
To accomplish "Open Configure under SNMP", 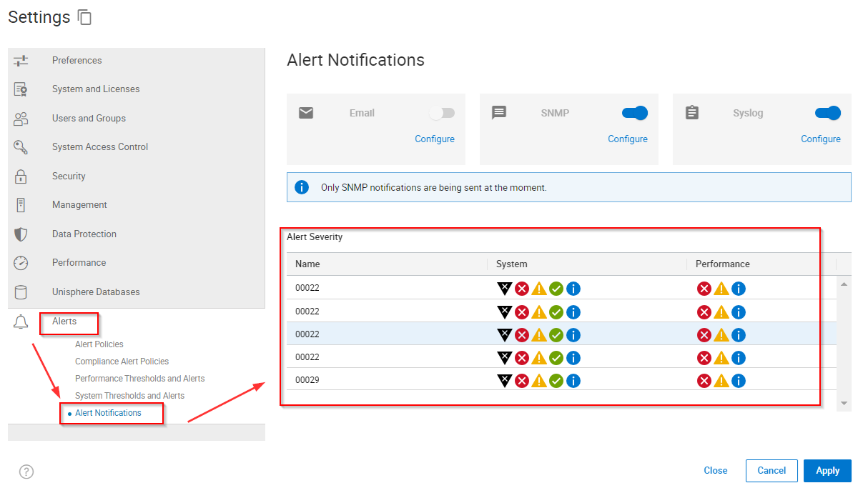I will click(x=627, y=139).
